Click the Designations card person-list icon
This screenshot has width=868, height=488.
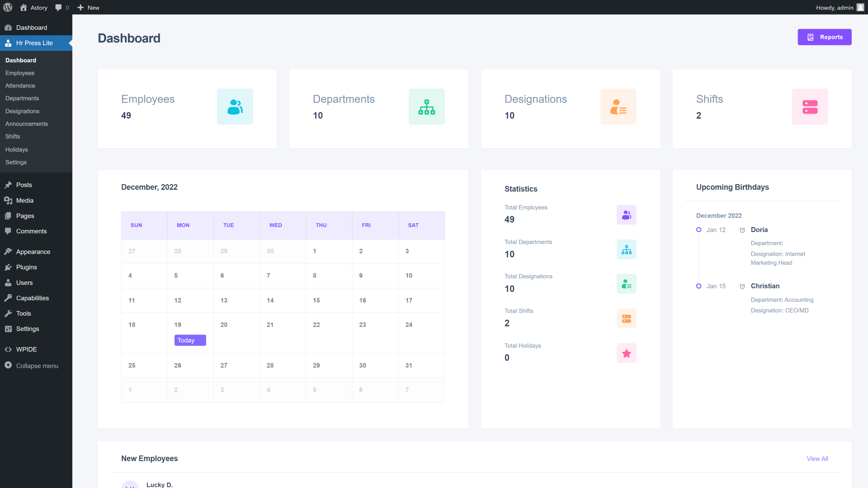pyautogui.click(x=618, y=107)
